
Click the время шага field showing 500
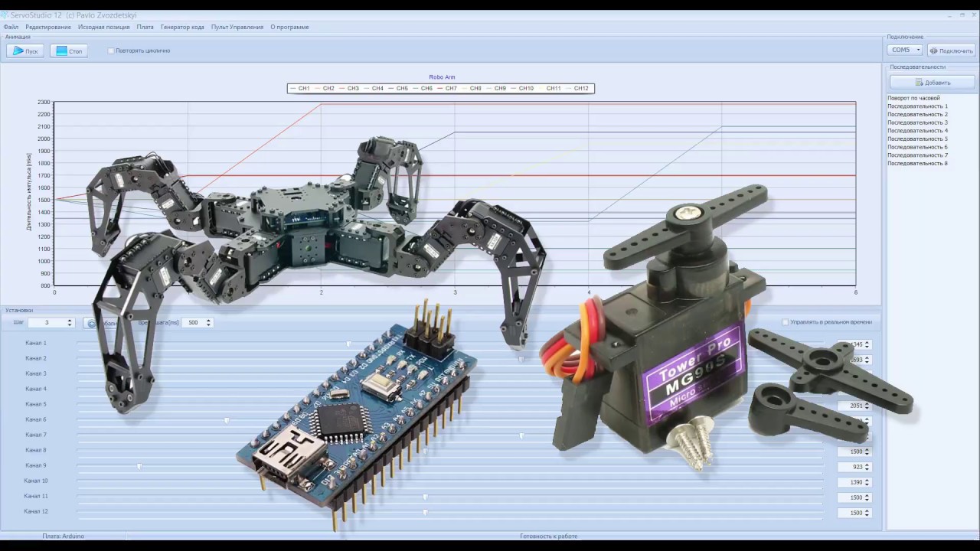(197, 323)
